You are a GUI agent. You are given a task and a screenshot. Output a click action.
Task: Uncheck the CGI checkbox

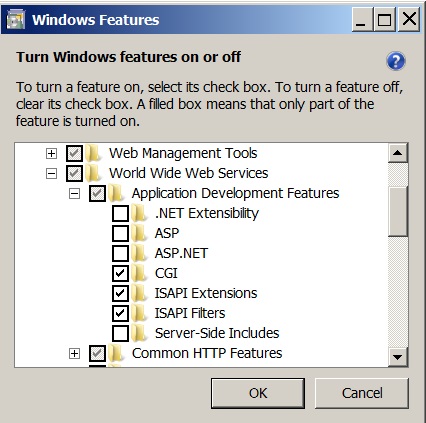point(120,273)
